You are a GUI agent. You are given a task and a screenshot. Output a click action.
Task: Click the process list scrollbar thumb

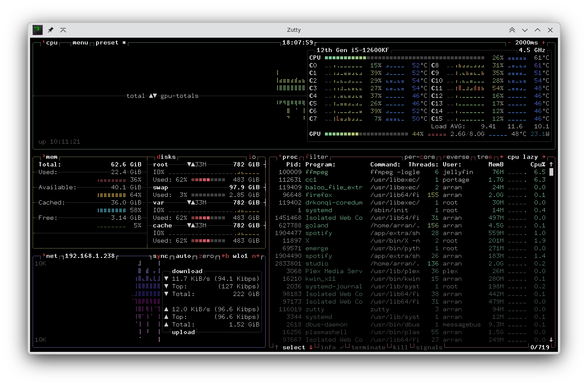pyautogui.click(x=551, y=172)
